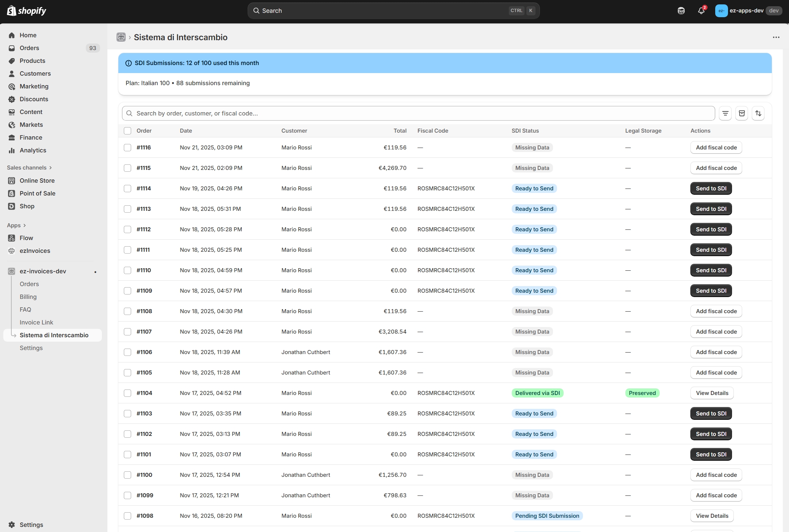Click the Preserved badge on order #1104
Screen dimensions: 789x532
pos(642,393)
